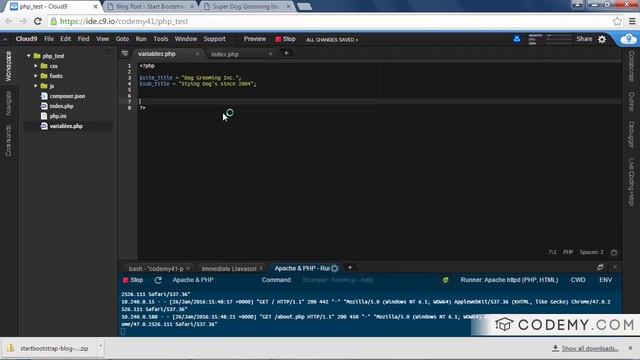Open the Run menu
Screen dimensions: 640x360
point(141,39)
